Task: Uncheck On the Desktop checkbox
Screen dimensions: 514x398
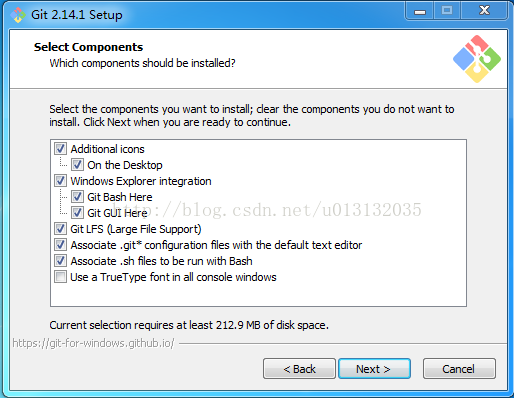Action: pyautogui.click(x=77, y=165)
